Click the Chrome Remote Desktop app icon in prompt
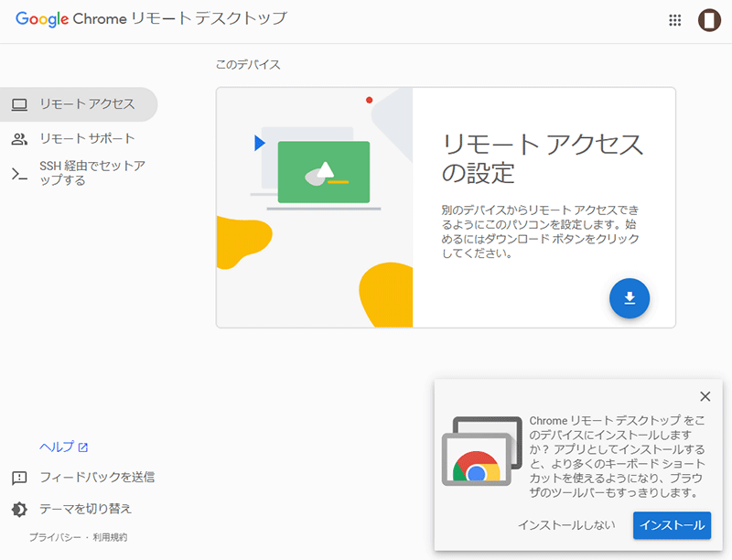 [482, 450]
